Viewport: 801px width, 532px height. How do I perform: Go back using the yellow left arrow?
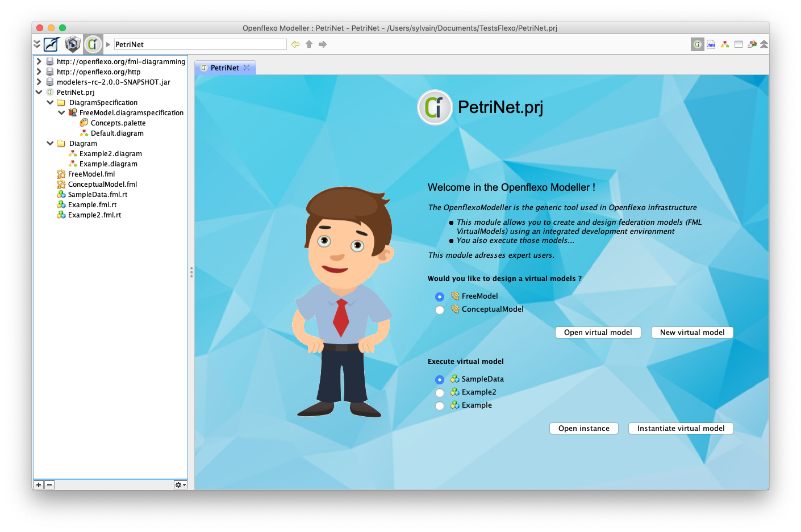point(295,44)
